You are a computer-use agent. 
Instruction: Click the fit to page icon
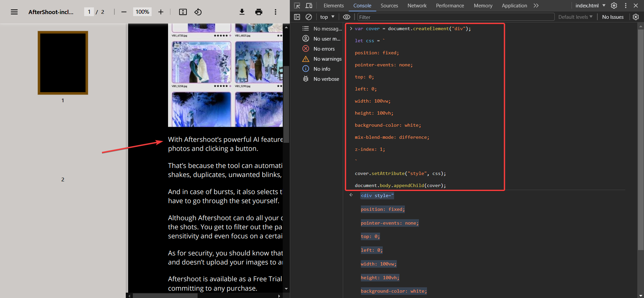(x=183, y=12)
